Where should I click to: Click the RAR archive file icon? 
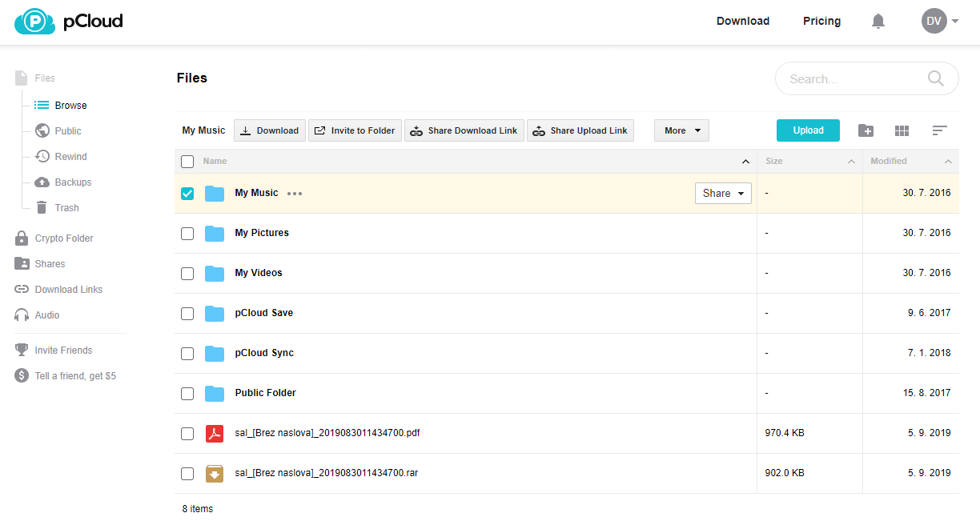tap(215, 474)
